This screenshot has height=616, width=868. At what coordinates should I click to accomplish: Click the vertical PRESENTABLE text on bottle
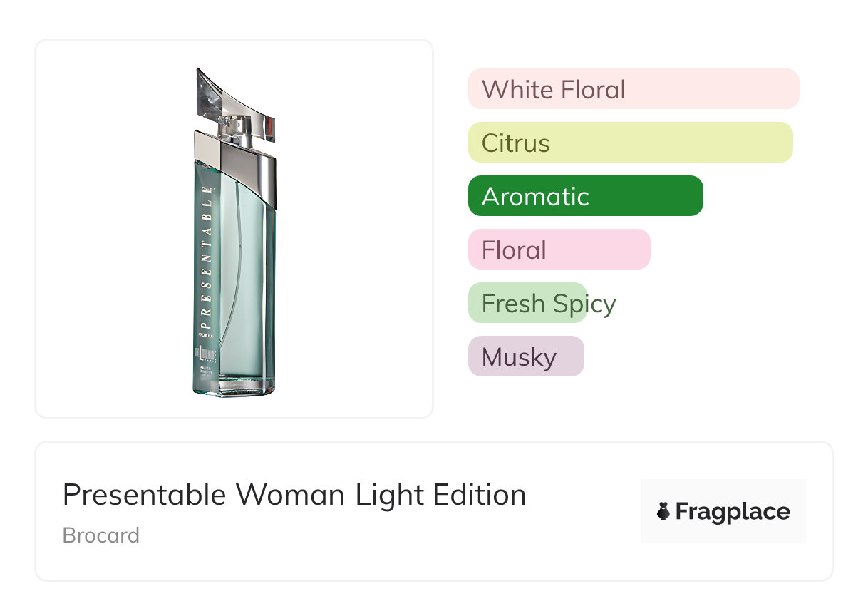click(x=207, y=253)
